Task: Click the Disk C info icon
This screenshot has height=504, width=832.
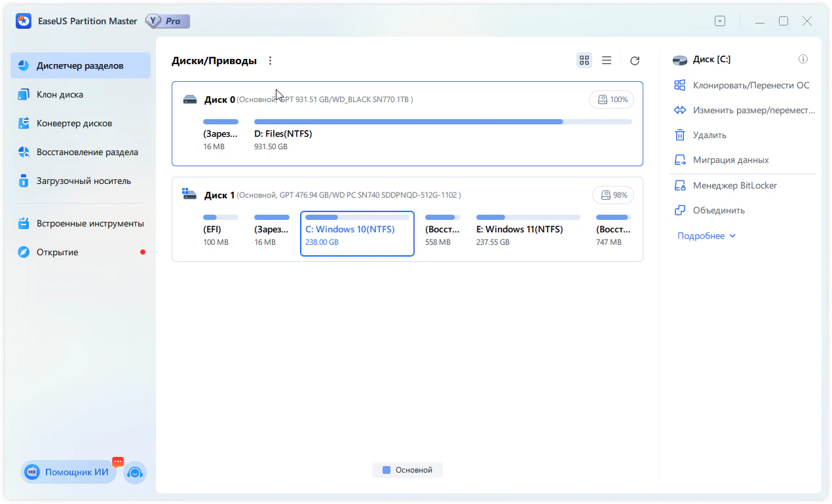Action: point(803,60)
